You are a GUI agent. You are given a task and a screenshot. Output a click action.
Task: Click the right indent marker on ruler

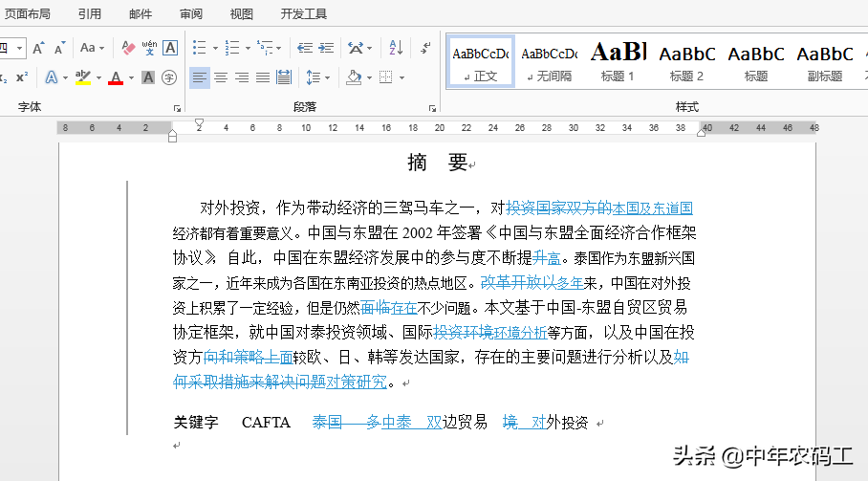702,132
